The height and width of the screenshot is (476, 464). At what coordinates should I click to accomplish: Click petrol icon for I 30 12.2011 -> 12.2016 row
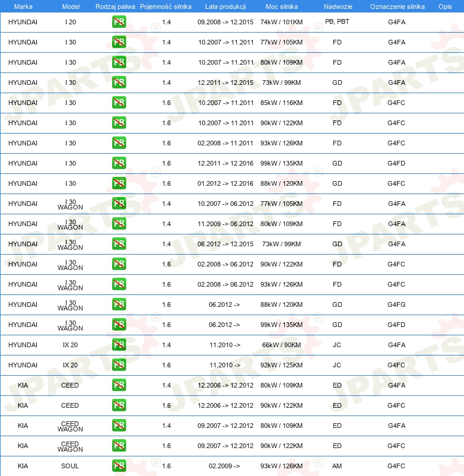click(119, 163)
